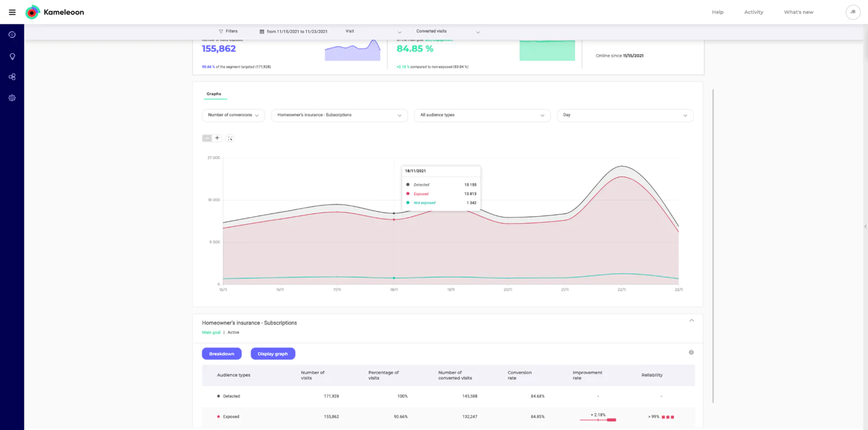Select the Graphs tab
Viewport: 868px width, 430px height.
(x=214, y=94)
